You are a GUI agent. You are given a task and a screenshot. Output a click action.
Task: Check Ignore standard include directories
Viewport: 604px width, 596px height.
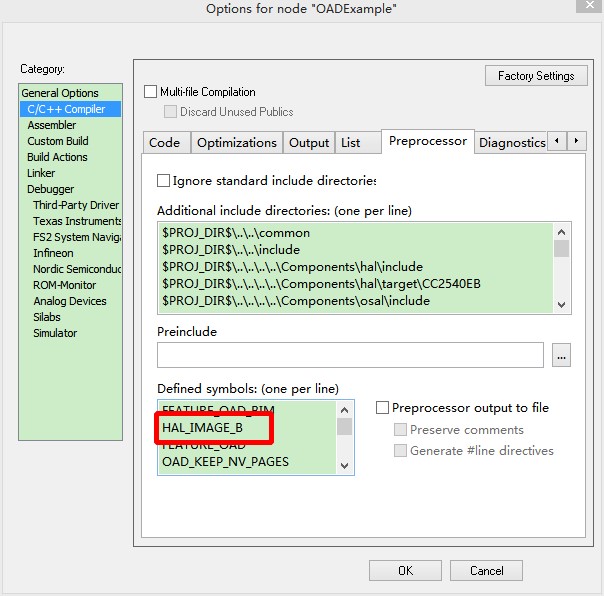(163, 180)
